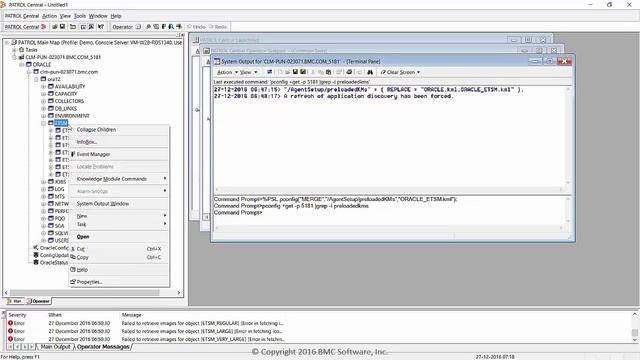This screenshot has width=640, height=360.
Task: Choose InfoBox from context menu
Action: (119, 142)
